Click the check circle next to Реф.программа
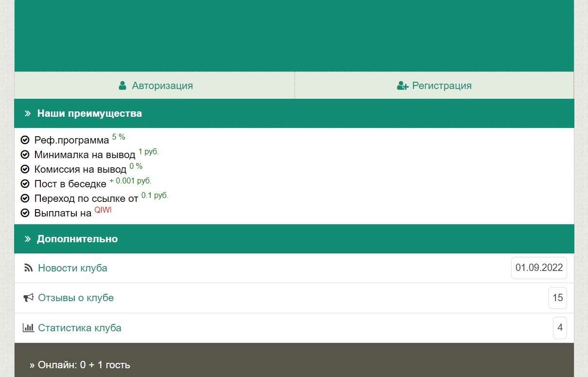The height and width of the screenshot is (377, 588). pyautogui.click(x=25, y=141)
